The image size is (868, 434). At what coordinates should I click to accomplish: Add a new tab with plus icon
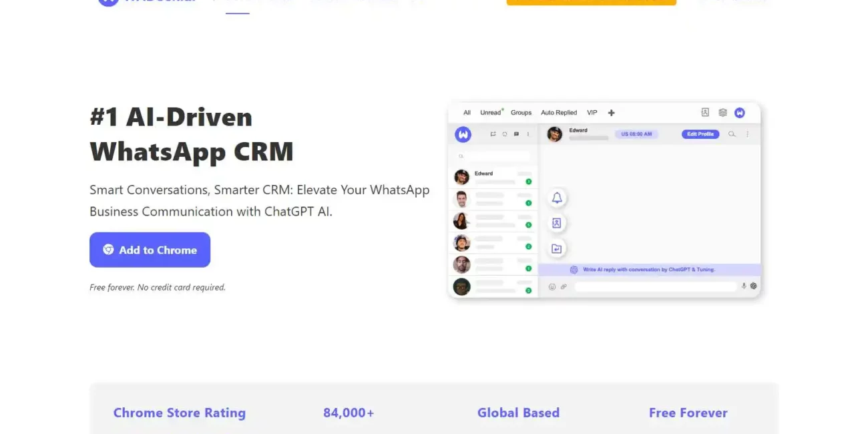pos(611,113)
